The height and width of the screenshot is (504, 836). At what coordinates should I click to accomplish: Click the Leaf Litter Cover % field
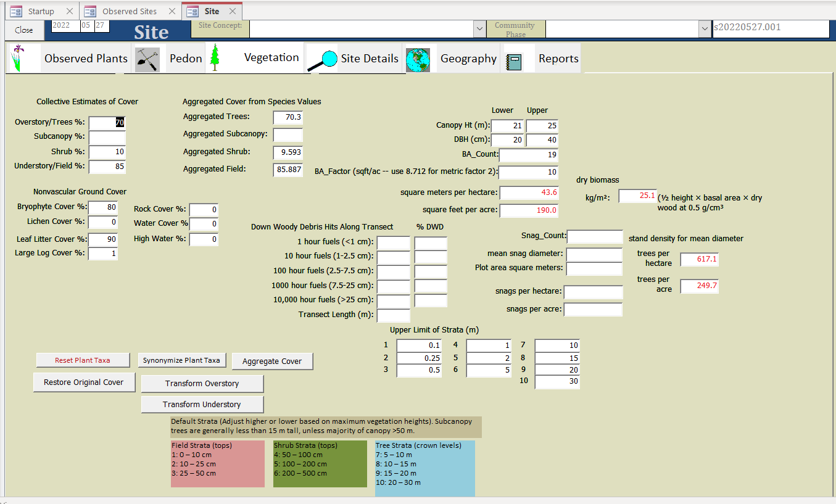pyautogui.click(x=103, y=239)
